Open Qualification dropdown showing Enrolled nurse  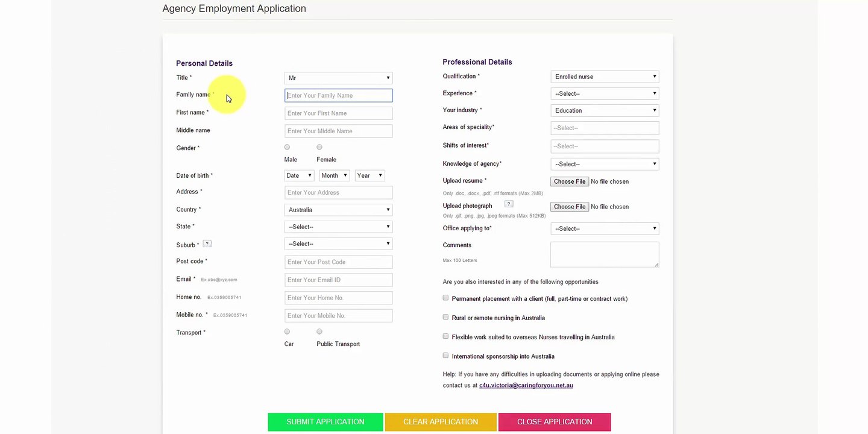tap(605, 77)
